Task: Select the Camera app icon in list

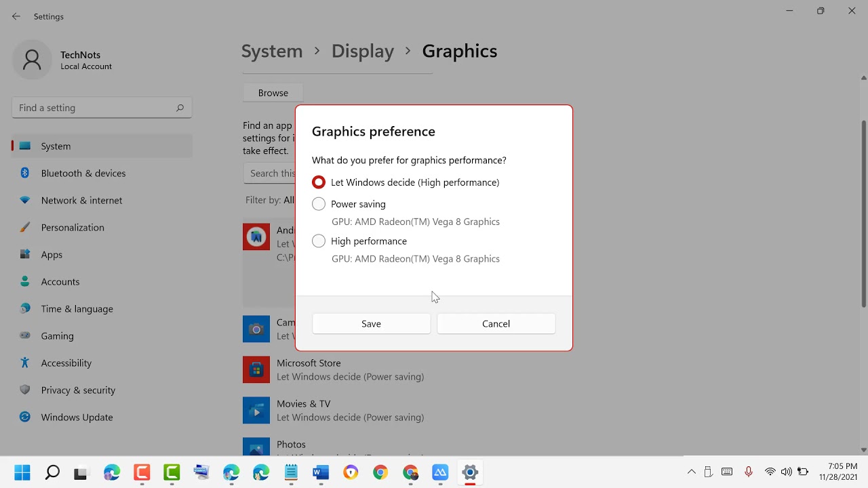Action: [x=256, y=329]
